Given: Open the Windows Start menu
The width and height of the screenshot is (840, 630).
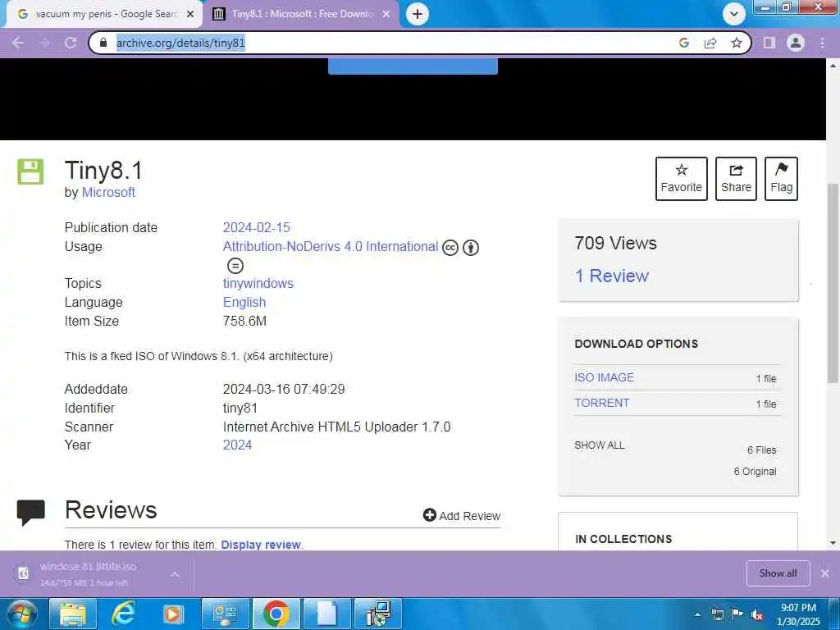Looking at the screenshot, I should point(22,614).
